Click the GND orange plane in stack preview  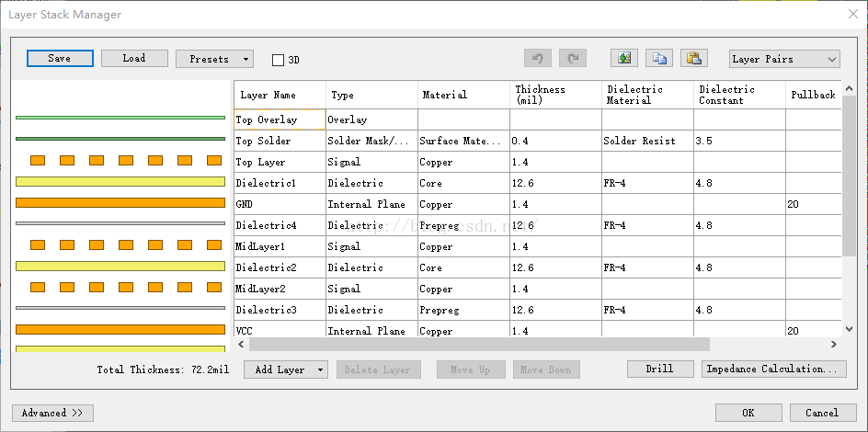click(120, 202)
